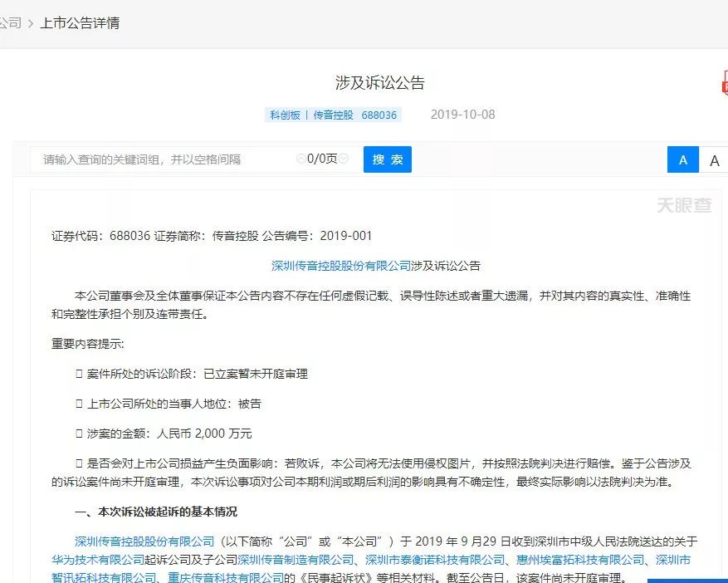
Task: Click the 证券代码：688036 line
Action: (212, 236)
